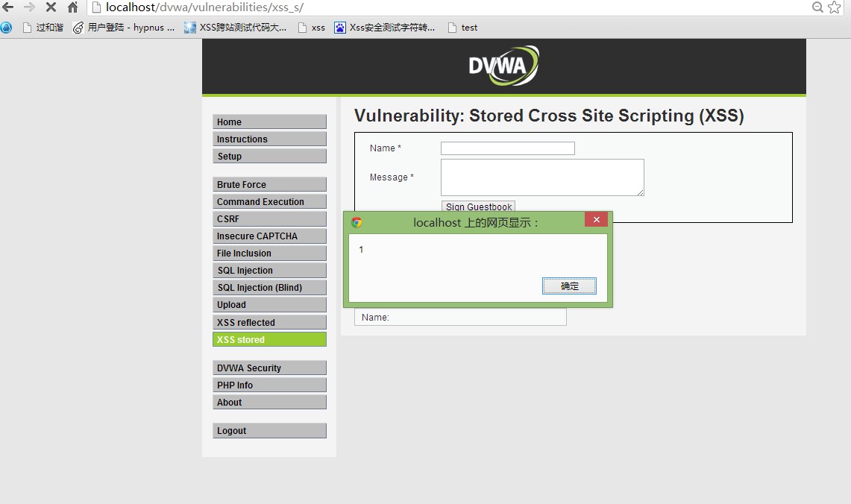The width and height of the screenshot is (851, 504).
Task: Select highlighted XSS stored item
Action: 269,340
